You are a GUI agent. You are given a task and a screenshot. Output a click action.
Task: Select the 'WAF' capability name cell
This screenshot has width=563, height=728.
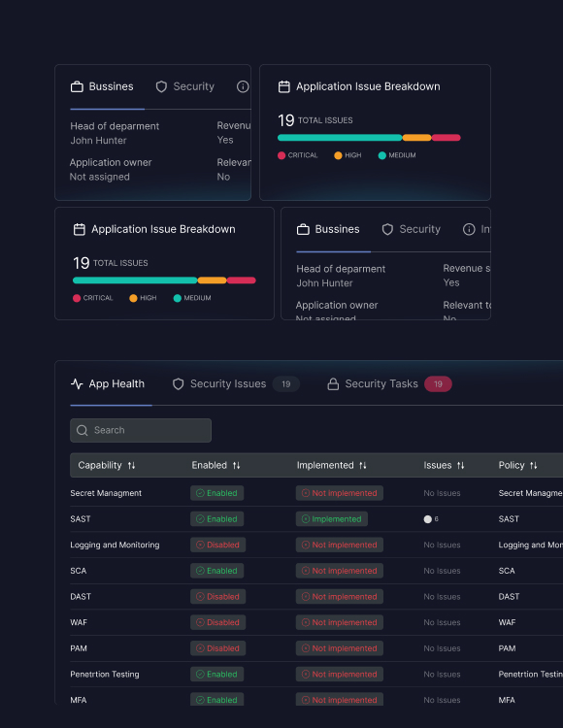[x=79, y=622]
